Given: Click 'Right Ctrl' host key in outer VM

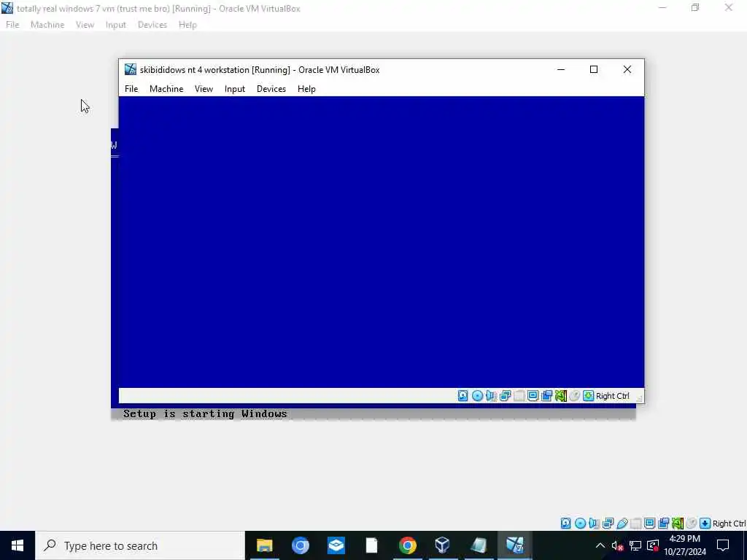Looking at the screenshot, I should coord(729,524).
